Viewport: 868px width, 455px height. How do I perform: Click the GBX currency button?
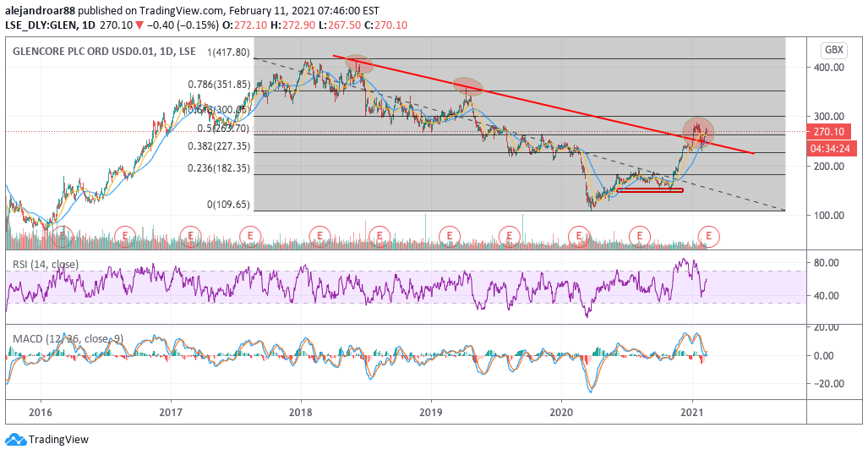coord(833,51)
